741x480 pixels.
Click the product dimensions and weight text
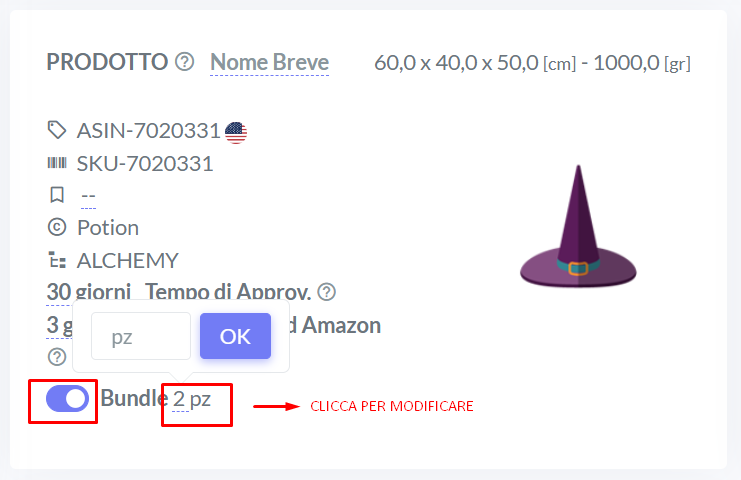click(x=533, y=63)
